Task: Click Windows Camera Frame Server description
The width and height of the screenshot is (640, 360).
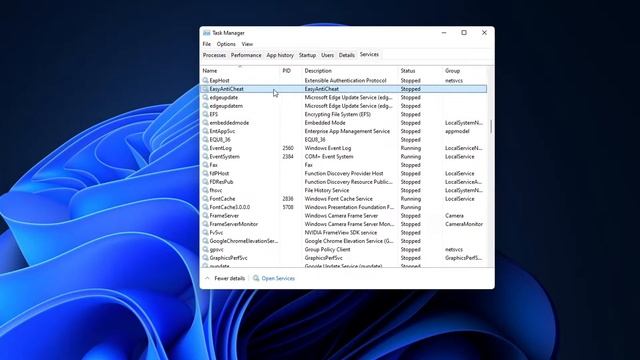Action: 341,216
